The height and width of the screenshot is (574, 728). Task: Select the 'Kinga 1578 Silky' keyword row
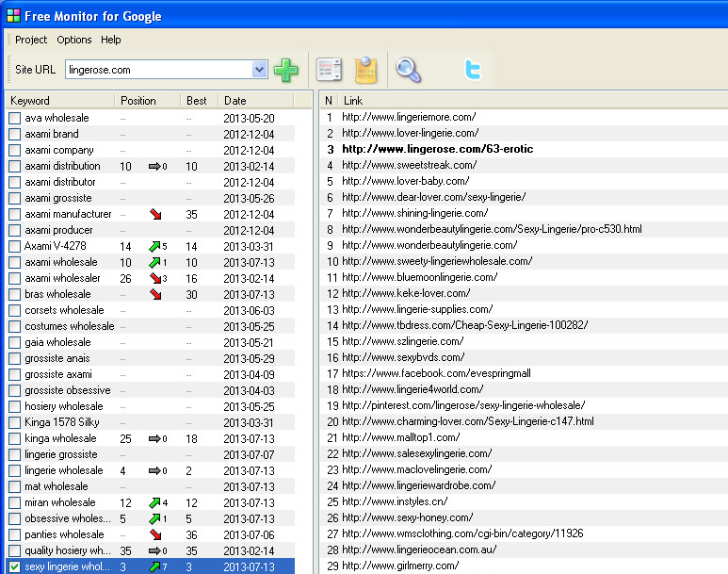151,422
